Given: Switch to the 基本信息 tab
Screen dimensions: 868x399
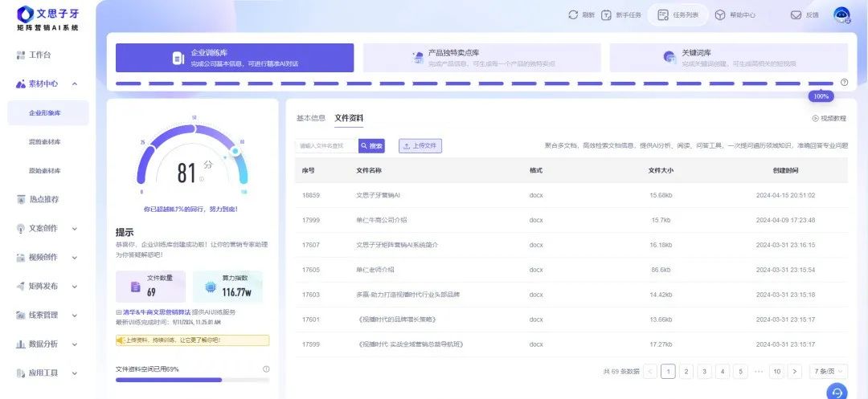Looking at the screenshot, I should [x=311, y=118].
